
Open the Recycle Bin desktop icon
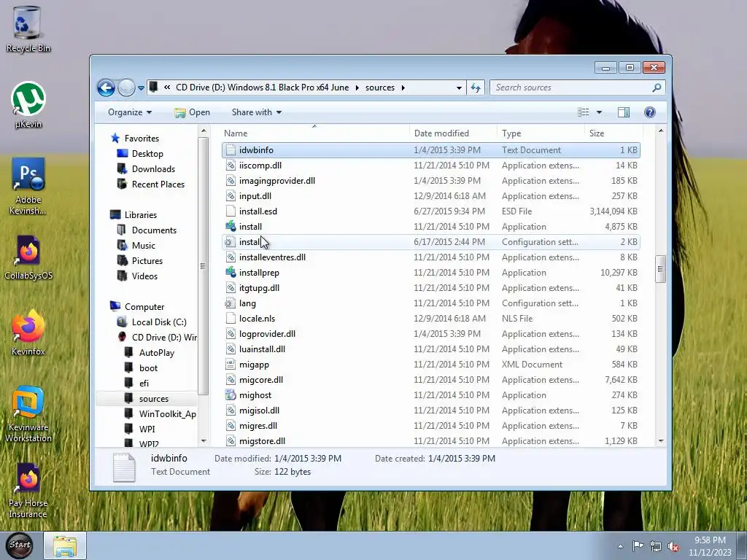point(28,29)
